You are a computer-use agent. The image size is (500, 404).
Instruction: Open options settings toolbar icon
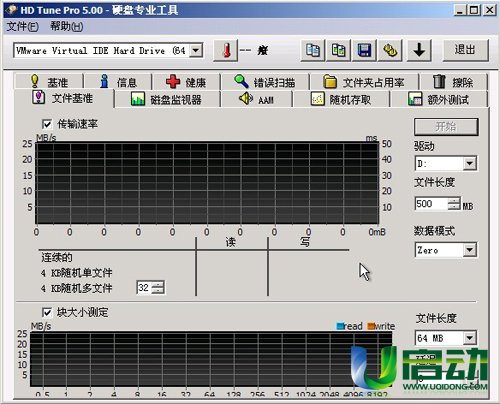[390, 50]
